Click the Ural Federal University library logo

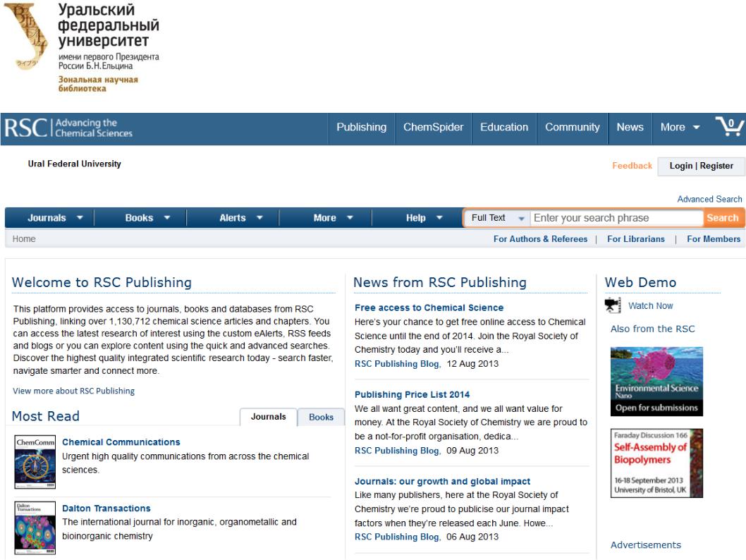coord(81,47)
